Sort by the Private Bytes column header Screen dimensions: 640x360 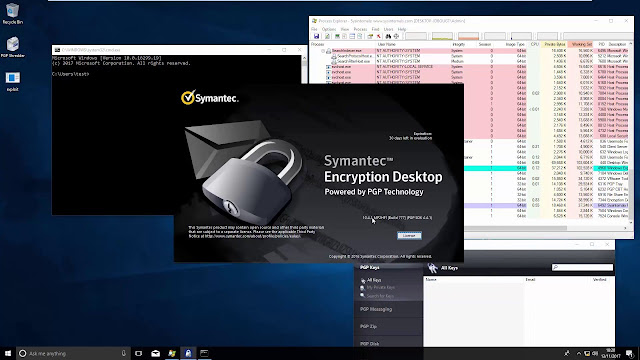[x=554, y=44]
